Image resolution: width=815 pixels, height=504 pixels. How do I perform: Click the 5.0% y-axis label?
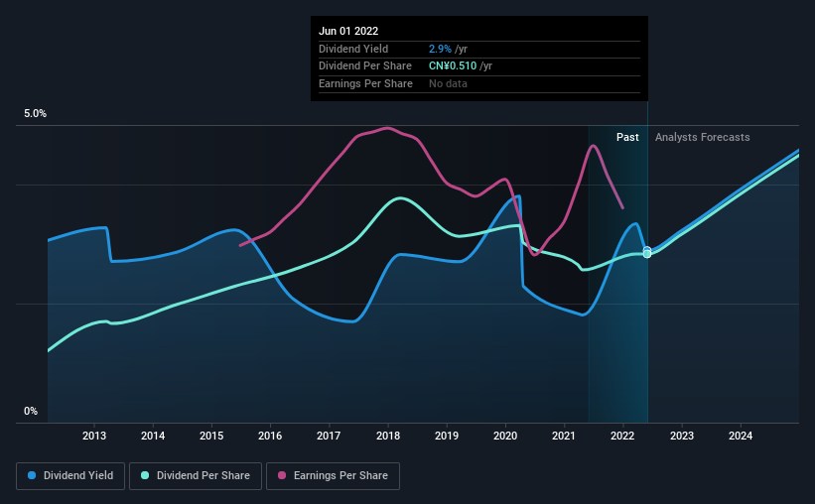coord(35,113)
